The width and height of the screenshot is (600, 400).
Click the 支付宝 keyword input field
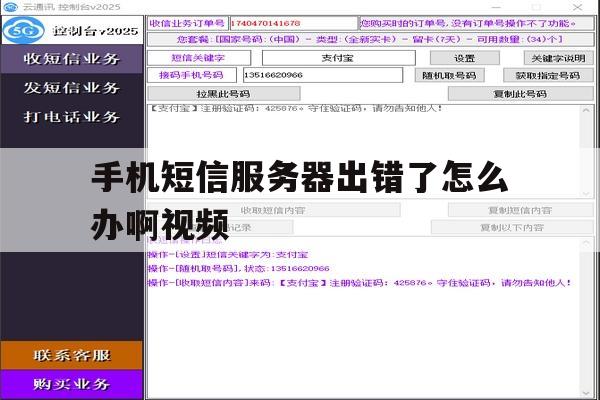click(x=339, y=58)
